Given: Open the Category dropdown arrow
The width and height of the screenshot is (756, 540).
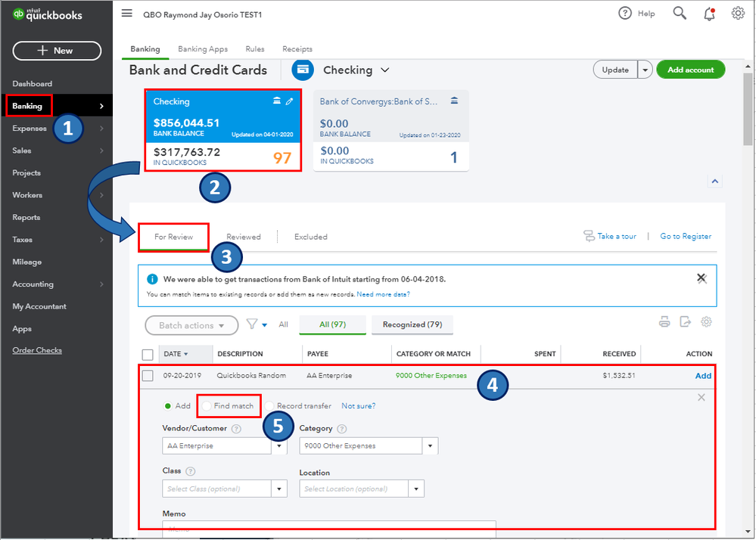Looking at the screenshot, I should click(430, 446).
